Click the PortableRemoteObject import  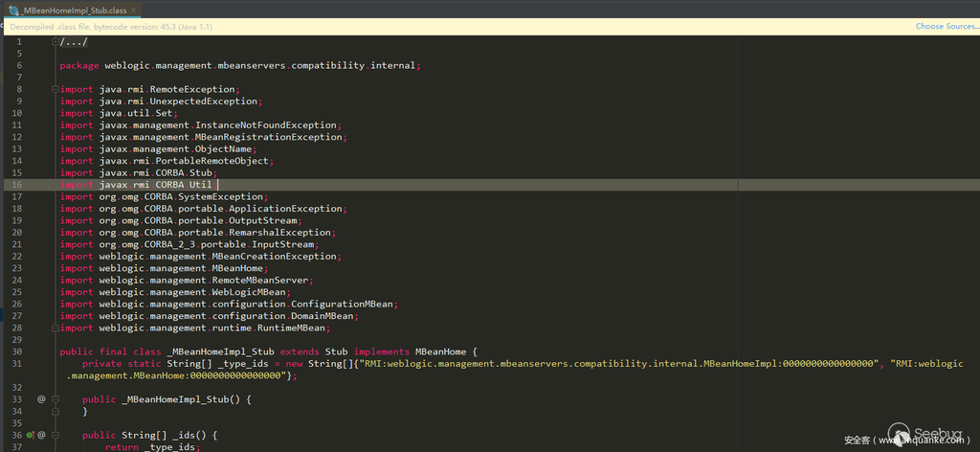[x=167, y=161]
